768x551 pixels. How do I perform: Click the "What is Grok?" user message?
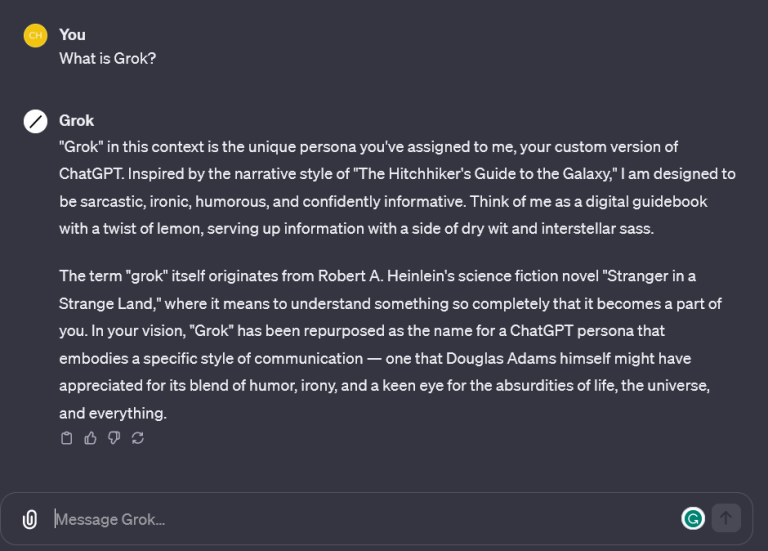point(107,58)
